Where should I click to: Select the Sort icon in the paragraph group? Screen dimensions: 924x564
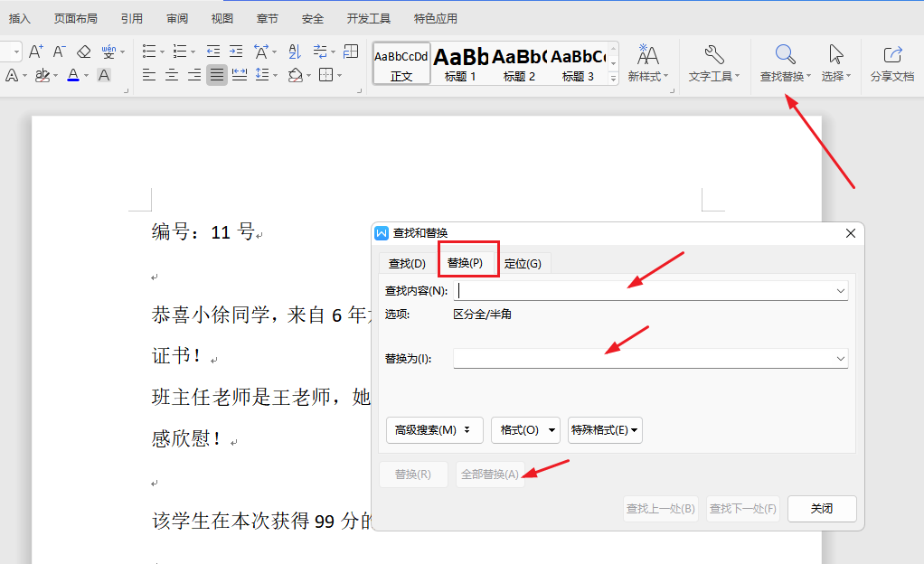pyautogui.click(x=295, y=52)
